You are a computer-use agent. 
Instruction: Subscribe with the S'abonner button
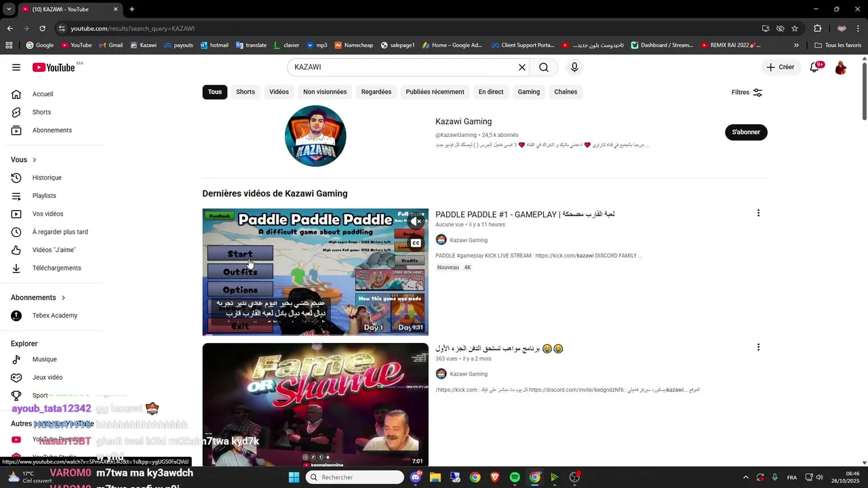746,132
